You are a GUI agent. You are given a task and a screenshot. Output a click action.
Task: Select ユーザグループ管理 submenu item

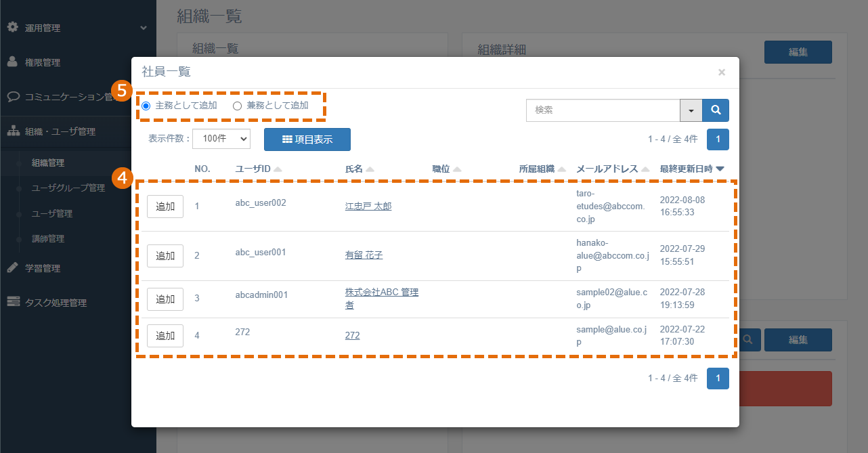68,188
